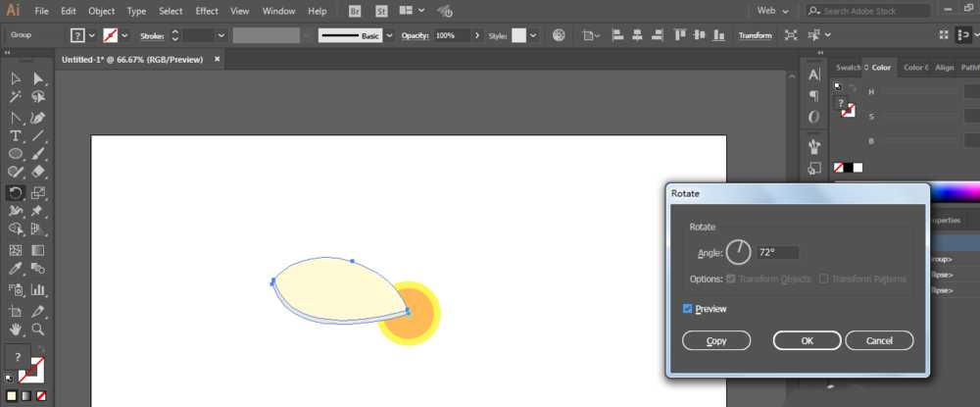
Task: Select the Type tool
Action: tap(16, 136)
